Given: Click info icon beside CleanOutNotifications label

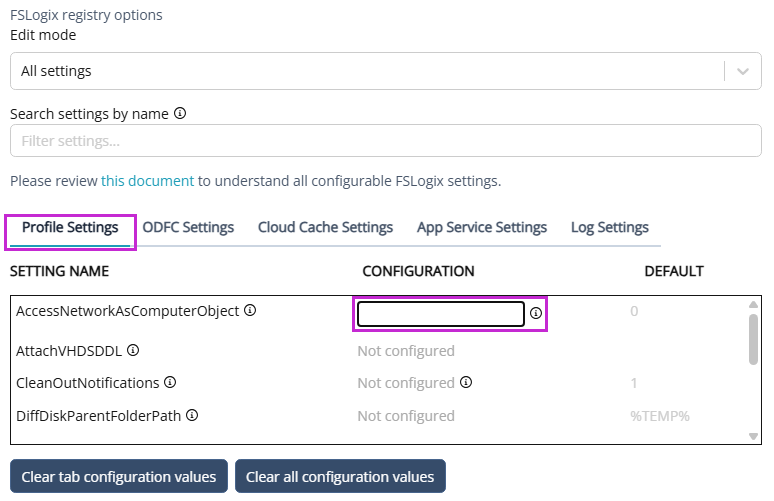Looking at the screenshot, I should pyautogui.click(x=170, y=382).
